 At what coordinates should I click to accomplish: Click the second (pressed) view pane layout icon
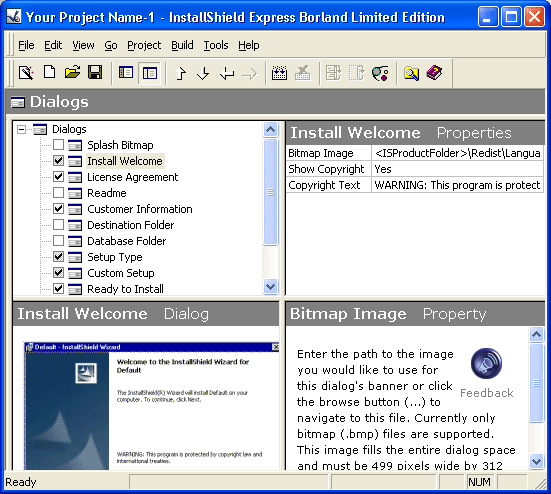[x=150, y=73]
